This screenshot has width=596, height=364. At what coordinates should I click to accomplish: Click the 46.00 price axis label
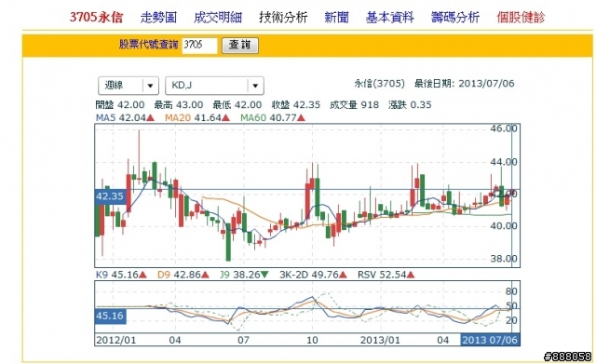point(503,128)
